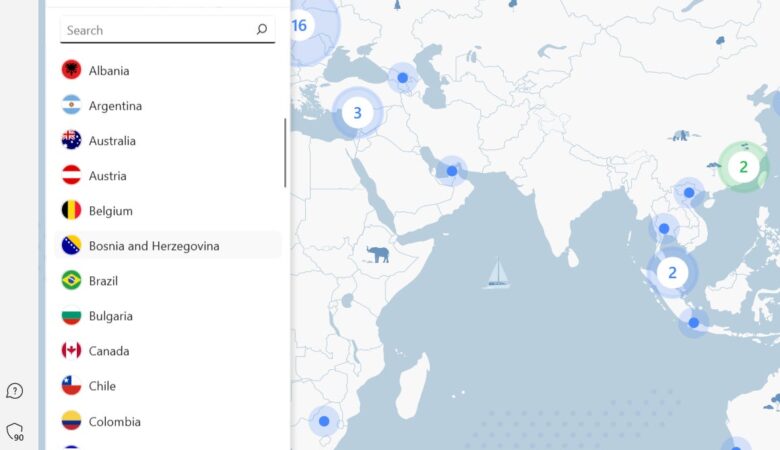Click the Brazil flag icon
The width and height of the screenshot is (780, 450).
tap(71, 281)
